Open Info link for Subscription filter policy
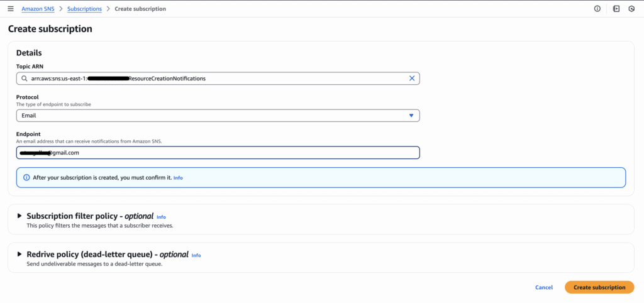The image size is (644, 303). pyautogui.click(x=161, y=217)
